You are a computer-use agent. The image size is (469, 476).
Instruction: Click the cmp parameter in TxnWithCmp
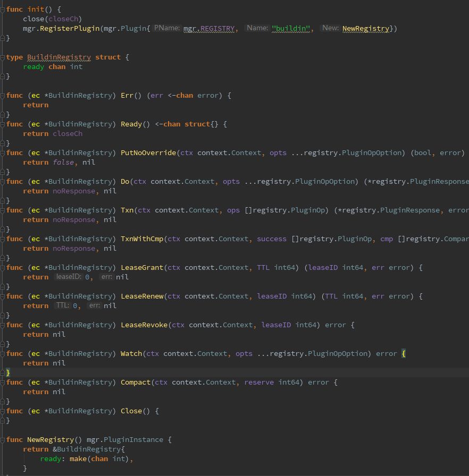click(x=387, y=239)
